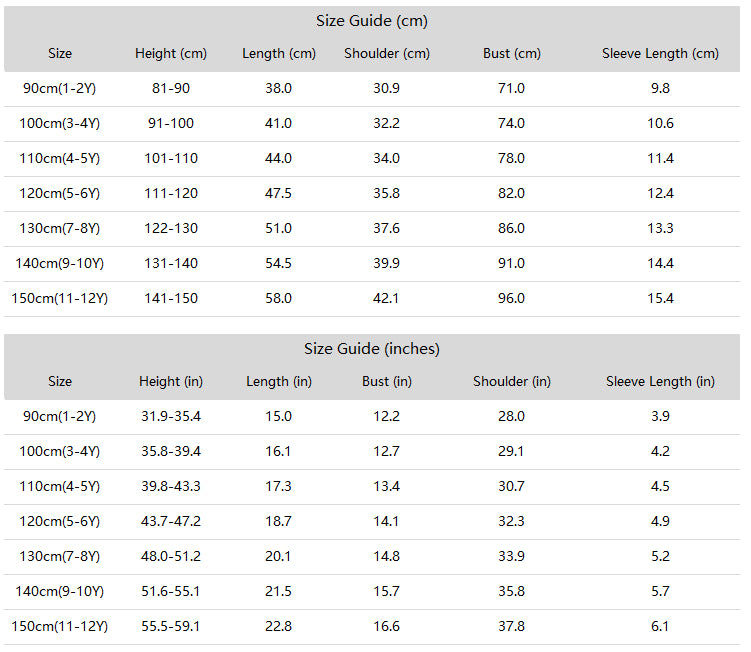Select the 130cm(7-8Y) size in cm table
Image resolution: width=751 pixels, height=652 pixels.
[60, 229]
